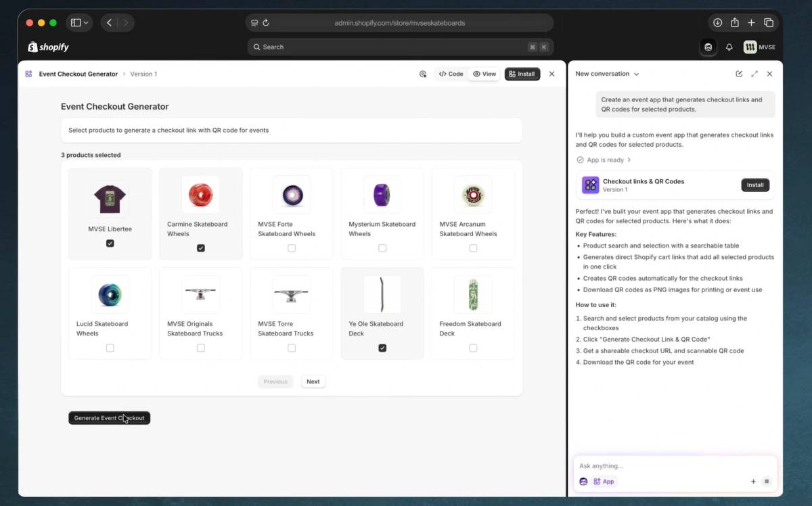Click the Event Checkout Generator breadcrumb title
812x506 pixels.
click(78, 74)
